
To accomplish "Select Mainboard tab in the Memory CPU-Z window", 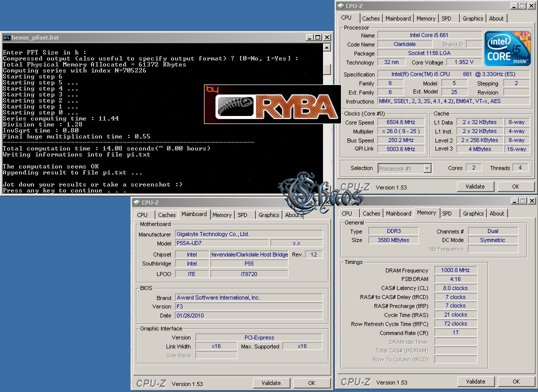I will [398, 213].
